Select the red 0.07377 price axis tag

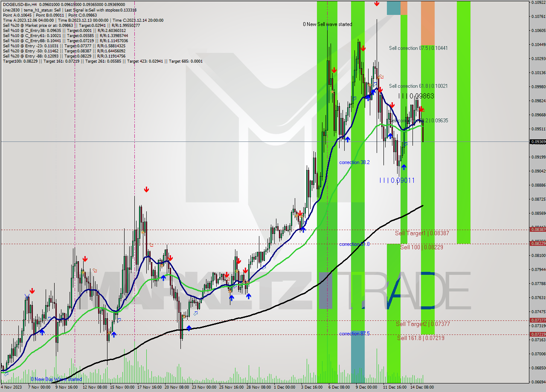[537, 320]
